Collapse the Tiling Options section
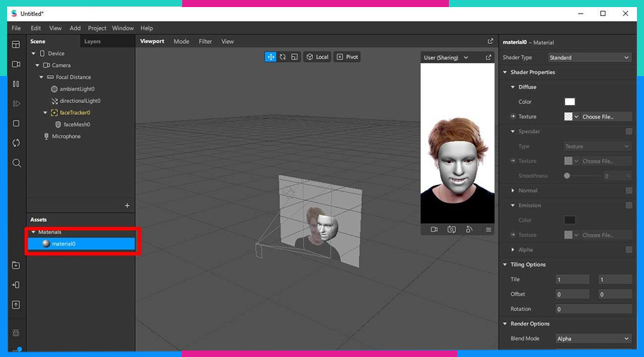This screenshot has width=644, height=357. pos(505,265)
